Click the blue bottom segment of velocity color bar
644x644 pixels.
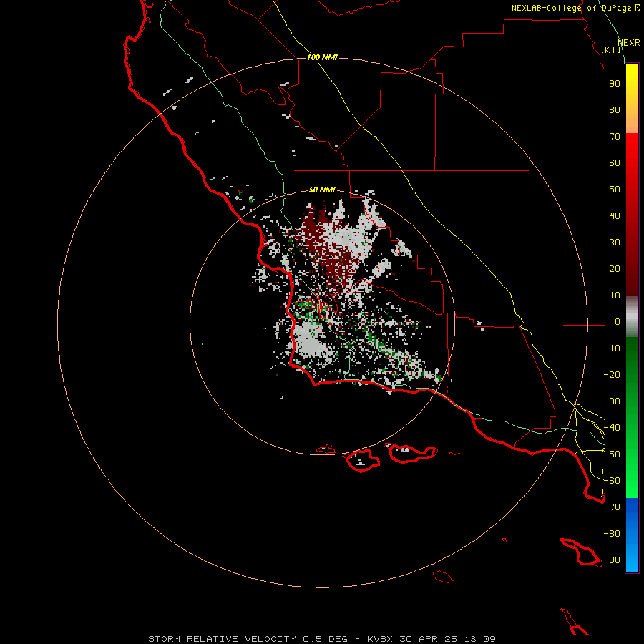pos(632,535)
